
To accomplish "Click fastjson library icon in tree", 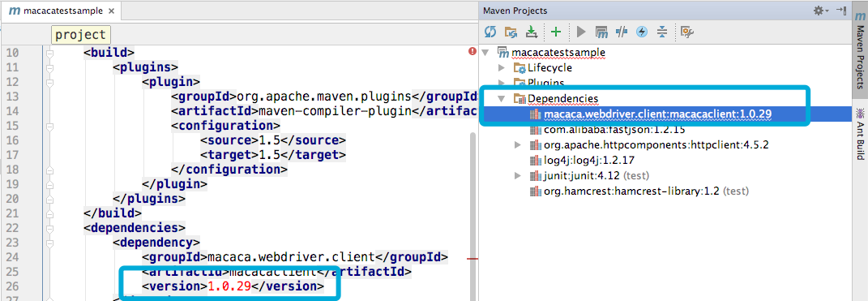I will pos(535,129).
